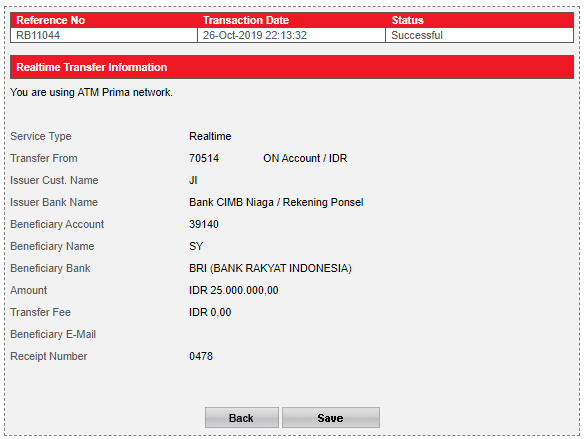Select the reference number RB11044

[38, 35]
